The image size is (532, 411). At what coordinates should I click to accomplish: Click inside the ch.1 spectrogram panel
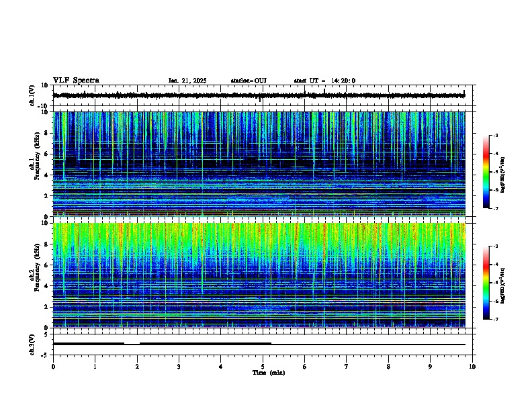[259, 164]
